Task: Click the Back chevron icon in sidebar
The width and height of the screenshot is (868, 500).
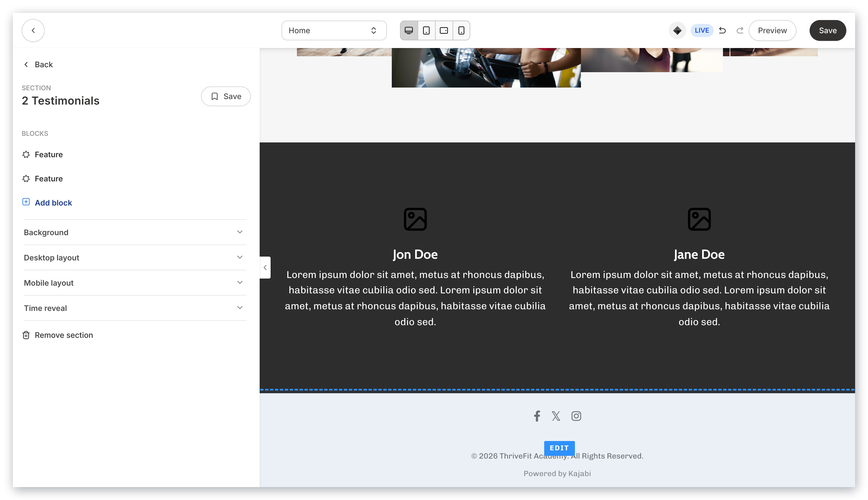Action: 26,64
